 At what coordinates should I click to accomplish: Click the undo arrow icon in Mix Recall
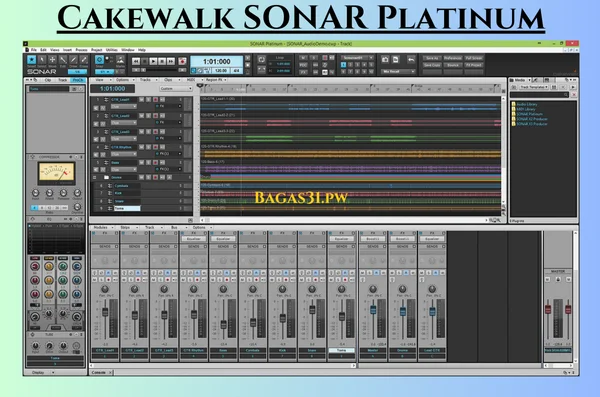click(411, 60)
